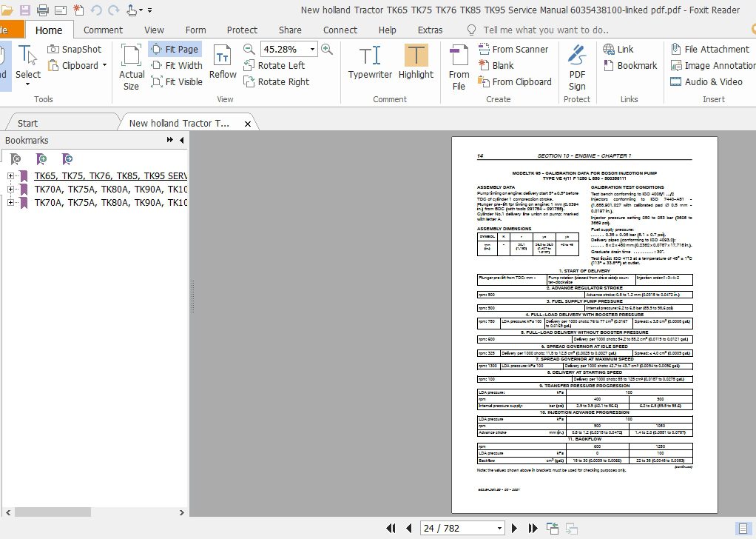Enable Fit Visible view mode
The height and width of the screenshot is (539, 756).
tap(177, 81)
